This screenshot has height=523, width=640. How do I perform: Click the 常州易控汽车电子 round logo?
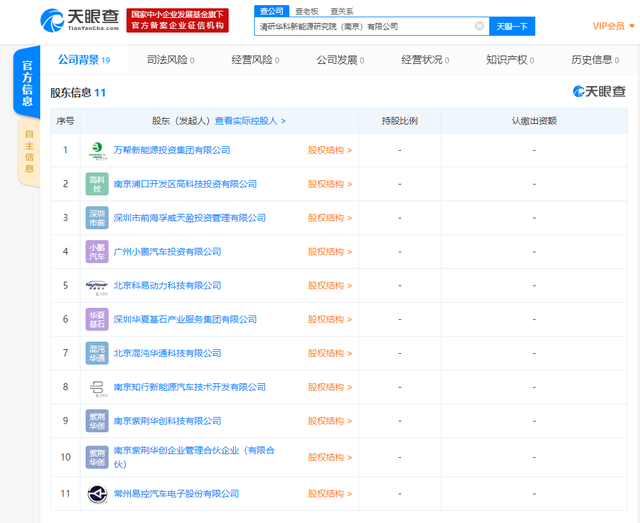click(97, 494)
